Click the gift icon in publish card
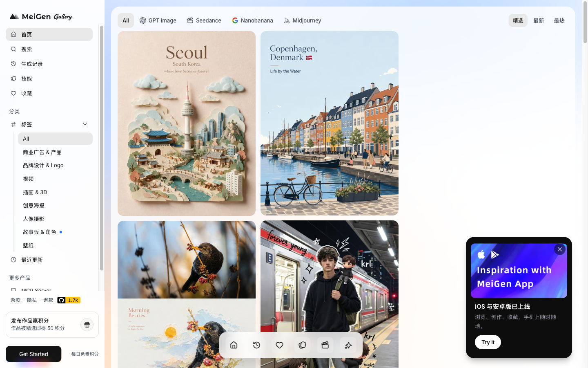Viewport: 588px width, 368px height. tap(87, 325)
